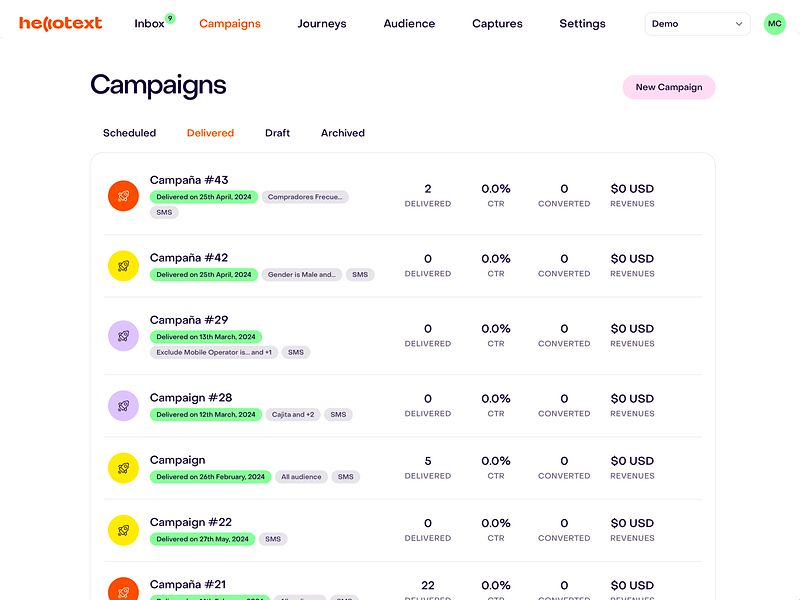Click the New Campaign button

coord(669,87)
